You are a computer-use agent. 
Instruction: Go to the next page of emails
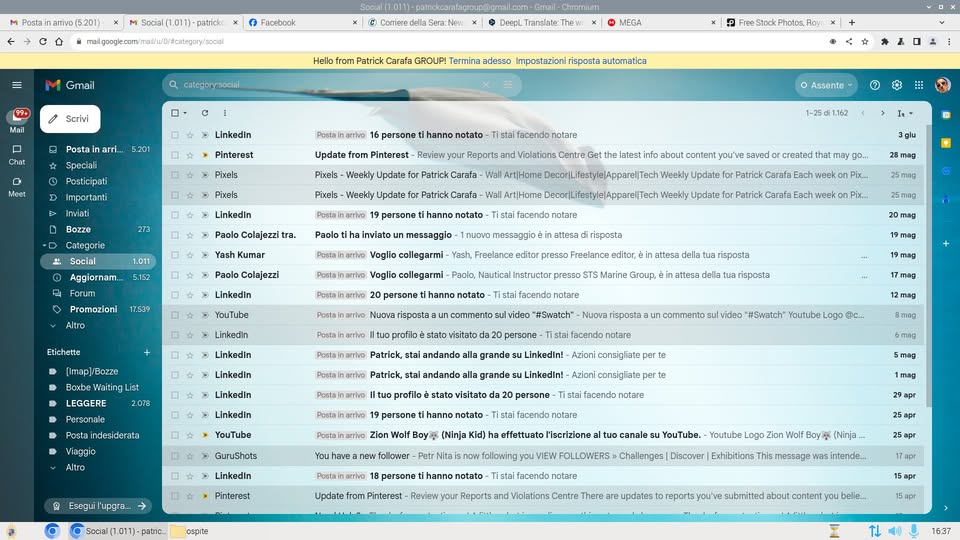(x=882, y=113)
